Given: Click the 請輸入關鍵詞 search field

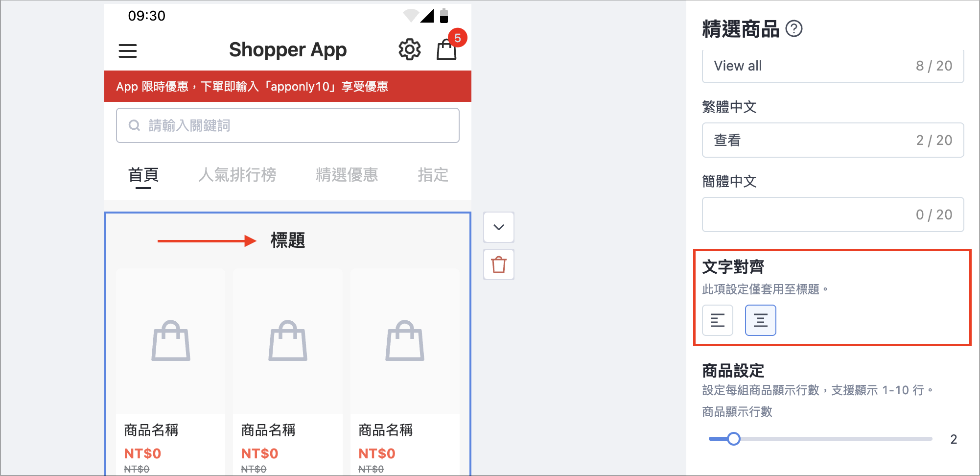Looking at the screenshot, I should (288, 125).
